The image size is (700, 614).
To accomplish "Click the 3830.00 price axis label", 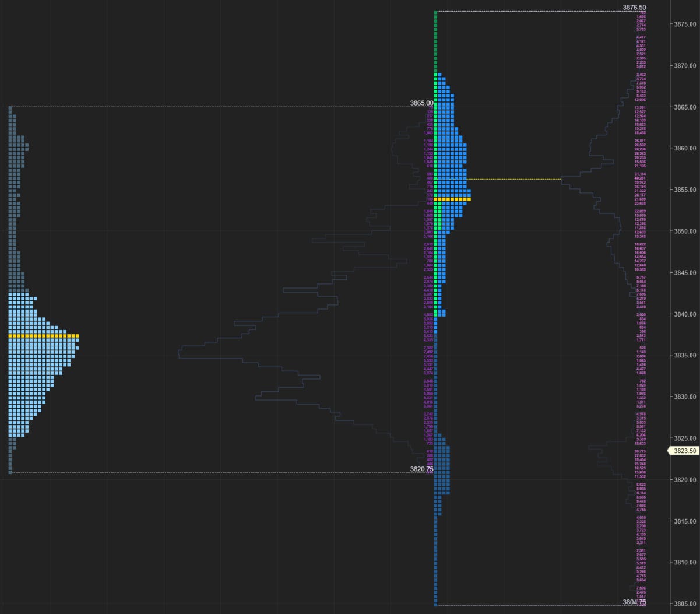I will (x=684, y=397).
